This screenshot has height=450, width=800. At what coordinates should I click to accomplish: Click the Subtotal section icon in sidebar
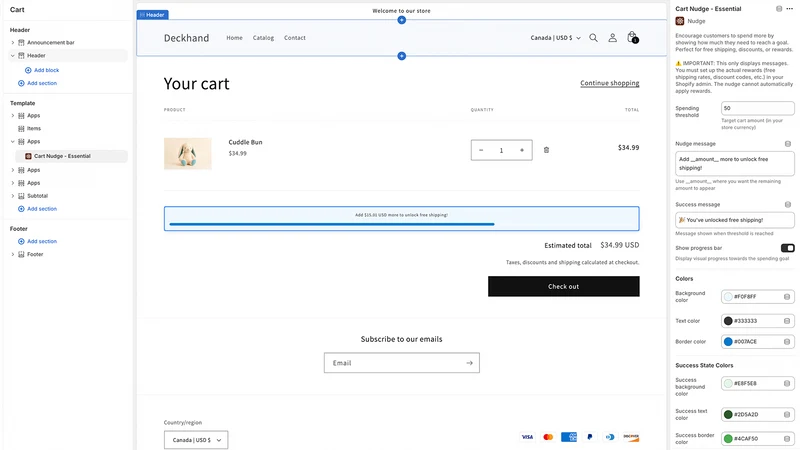[x=21, y=196]
